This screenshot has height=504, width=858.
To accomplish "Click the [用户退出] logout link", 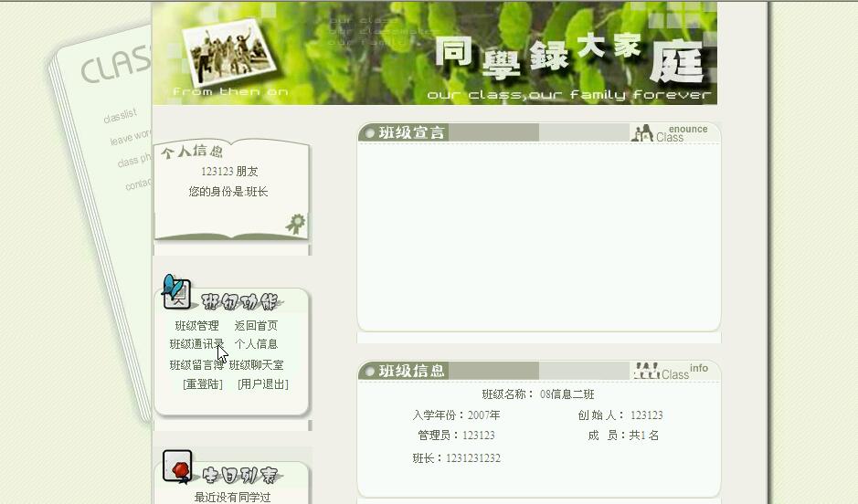I will 262,384.
